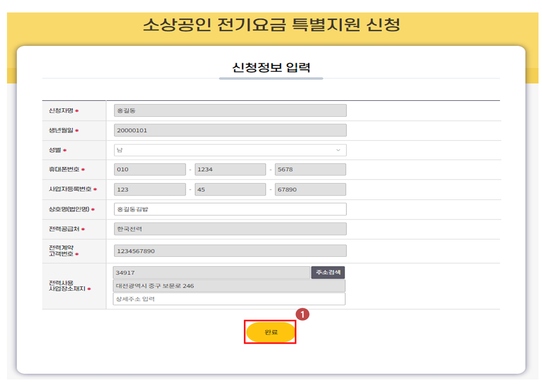
Task: Click business number field 67890
Action: click(310, 189)
